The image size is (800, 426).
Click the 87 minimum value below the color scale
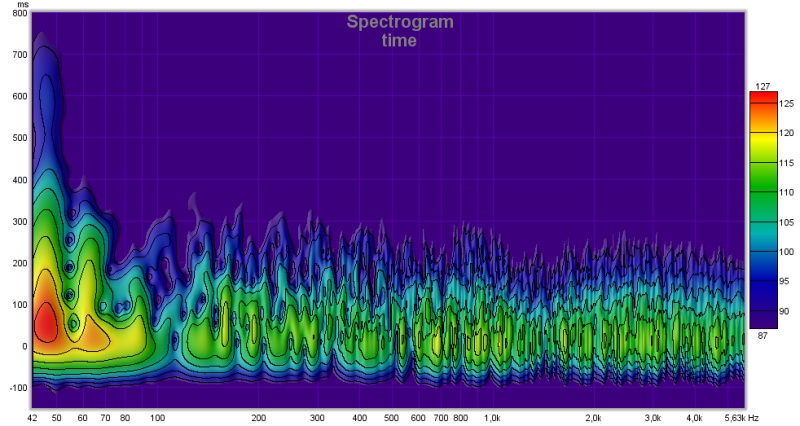tap(762, 336)
